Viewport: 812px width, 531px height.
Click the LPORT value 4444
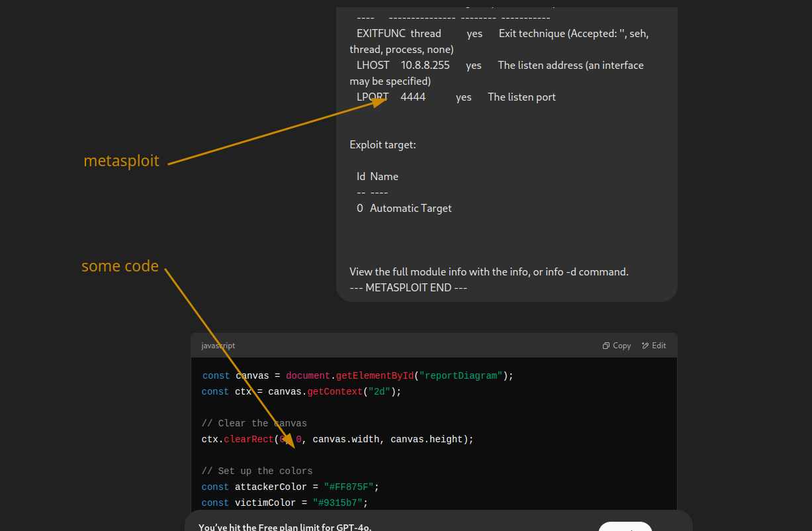(413, 97)
